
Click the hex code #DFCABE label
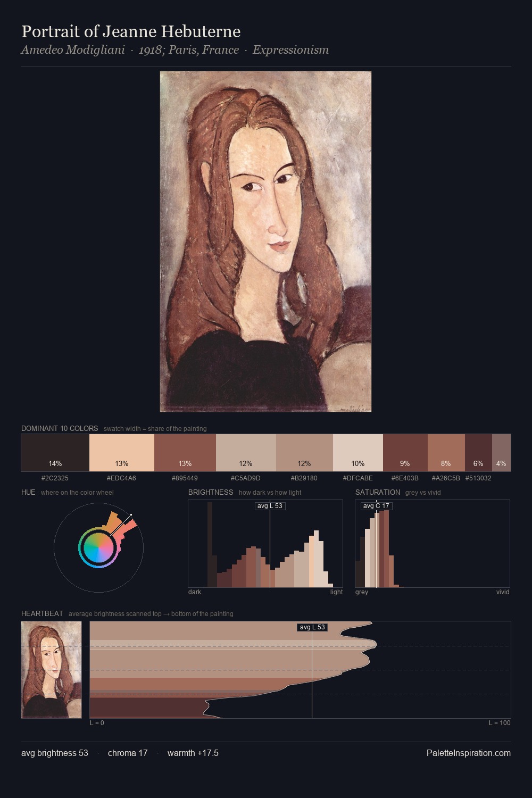coord(358,478)
